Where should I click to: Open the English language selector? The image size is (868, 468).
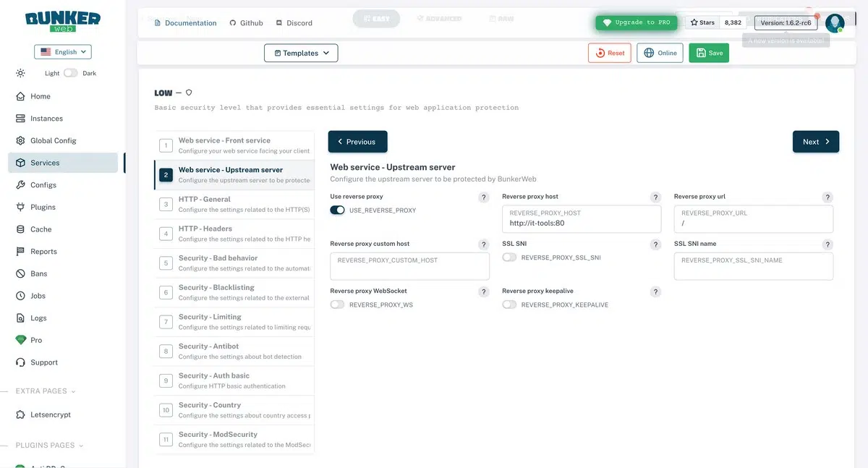point(63,52)
